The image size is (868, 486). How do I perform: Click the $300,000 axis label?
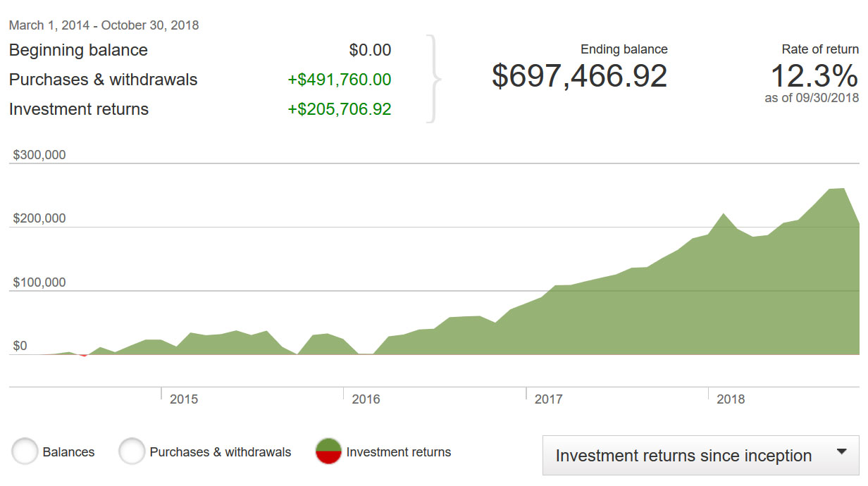(x=39, y=155)
